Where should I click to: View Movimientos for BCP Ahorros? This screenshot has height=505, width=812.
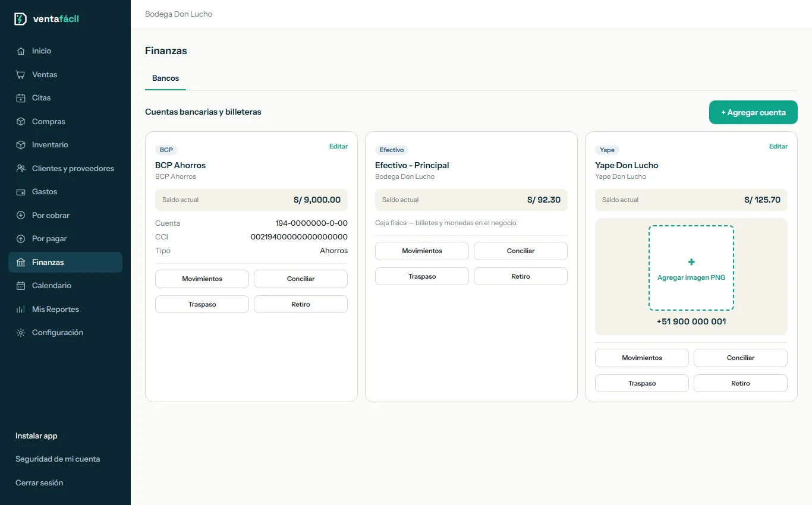202,279
